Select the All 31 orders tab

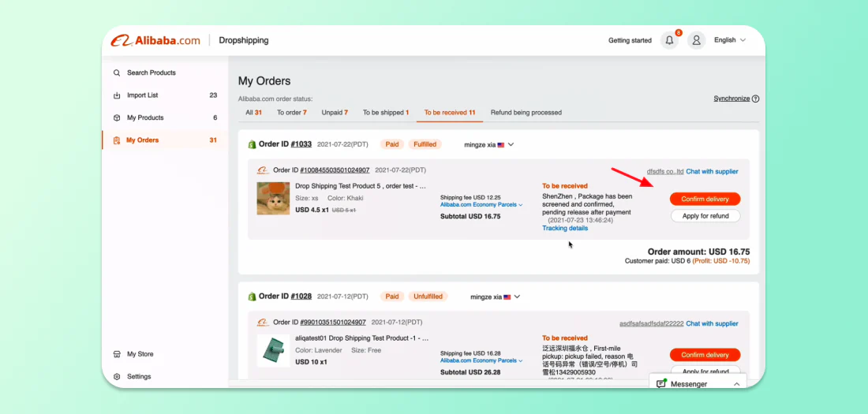[253, 112]
